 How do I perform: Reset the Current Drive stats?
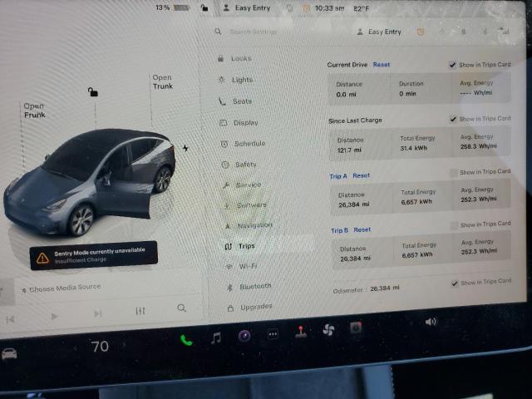(382, 65)
